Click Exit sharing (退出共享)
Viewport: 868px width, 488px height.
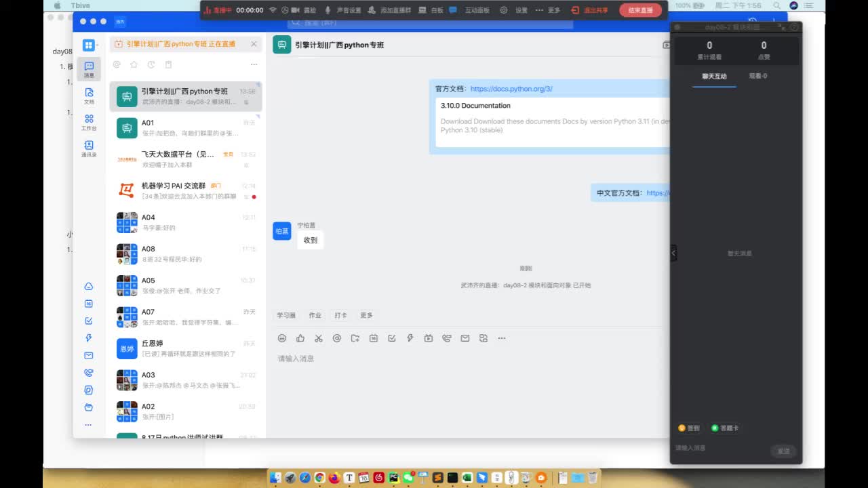pos(589,10)
